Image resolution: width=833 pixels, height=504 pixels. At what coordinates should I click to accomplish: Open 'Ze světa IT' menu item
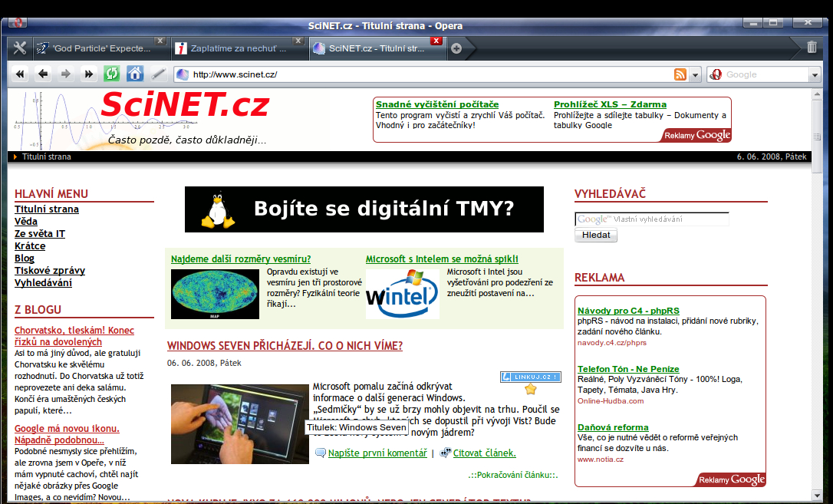coord(40,234)
